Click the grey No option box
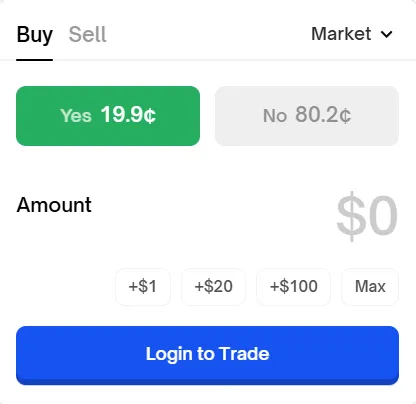This screenshot has width=416, height=404. click(307, 116)
